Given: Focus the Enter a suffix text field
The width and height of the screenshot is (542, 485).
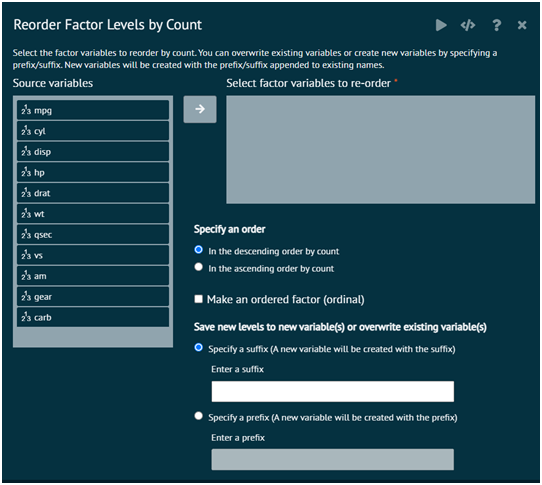Looking at the screenshot, I should point(333,391).
